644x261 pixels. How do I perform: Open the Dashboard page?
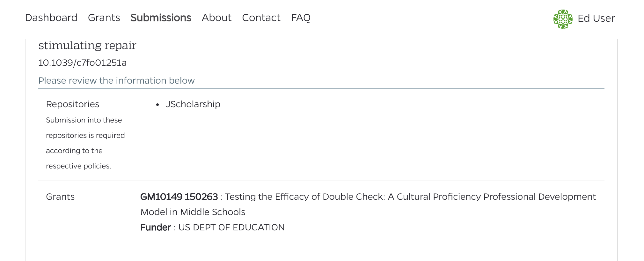51,18
